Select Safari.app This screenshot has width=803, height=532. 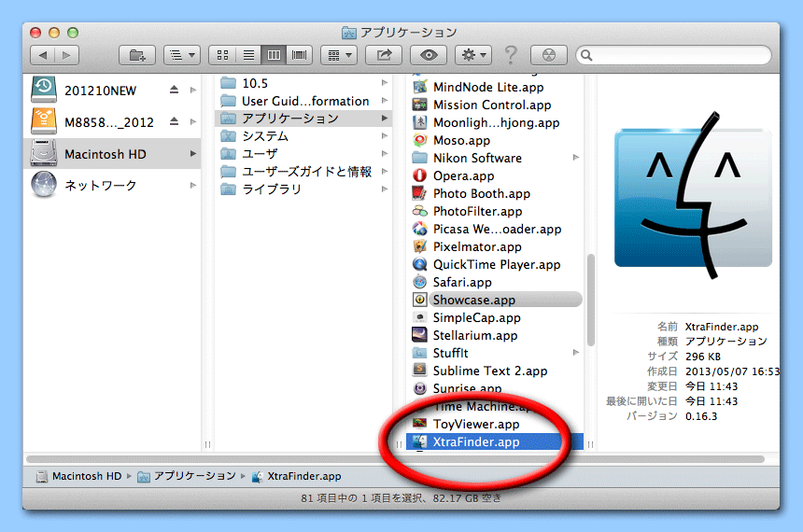point(496,282)
